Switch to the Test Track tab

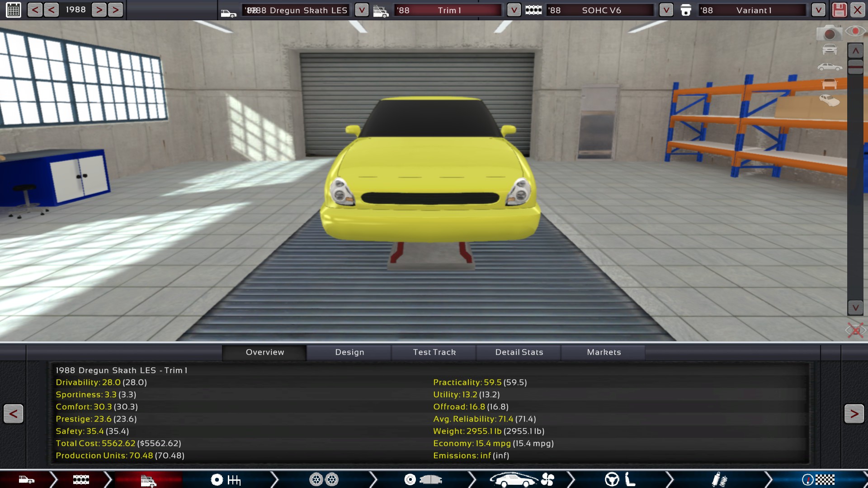pos(434,352)
